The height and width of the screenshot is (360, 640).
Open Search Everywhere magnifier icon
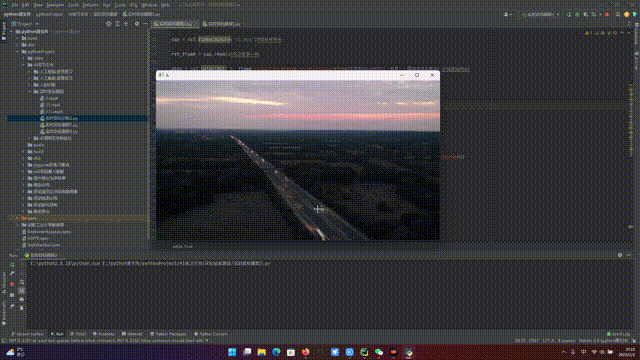pos(618,15)
